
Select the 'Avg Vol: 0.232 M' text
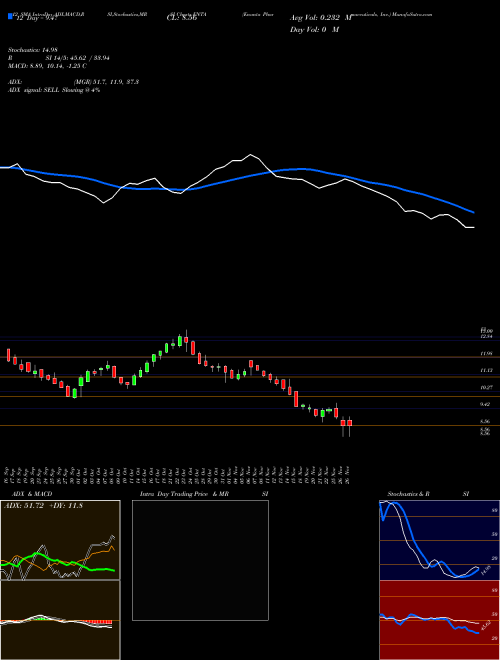(x=320, y=18)
